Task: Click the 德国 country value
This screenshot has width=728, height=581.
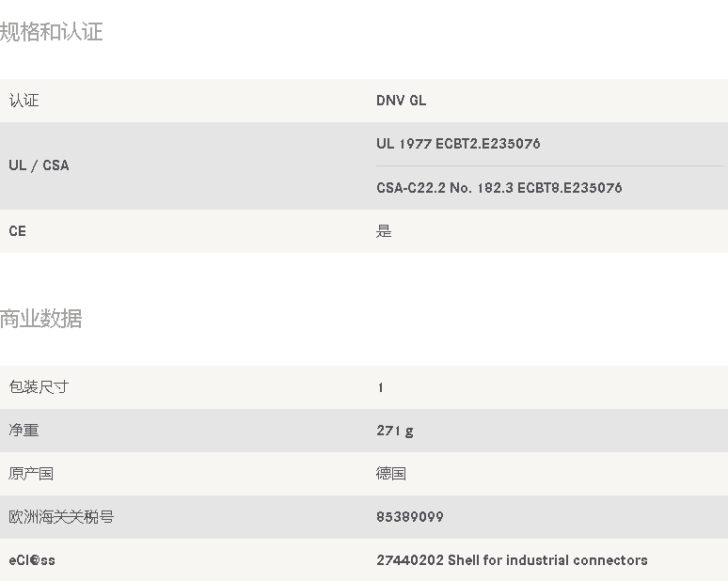Action: (x=391, y=474)
